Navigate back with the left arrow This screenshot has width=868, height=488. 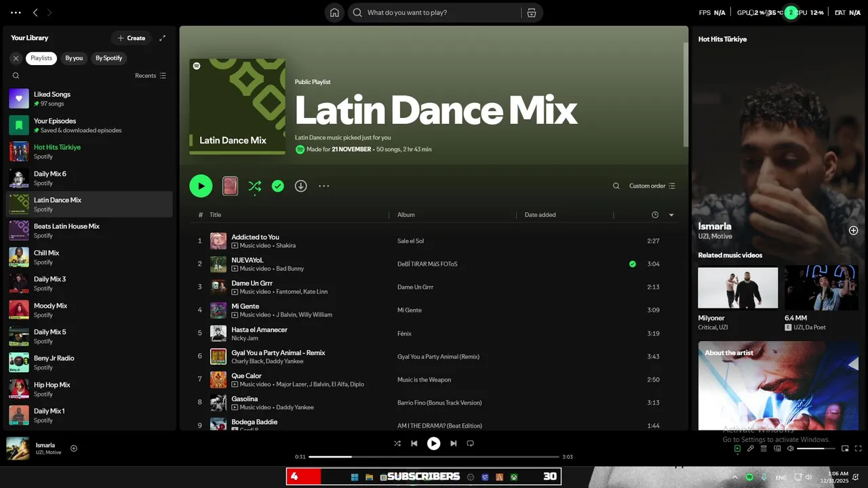coord(35,12)
